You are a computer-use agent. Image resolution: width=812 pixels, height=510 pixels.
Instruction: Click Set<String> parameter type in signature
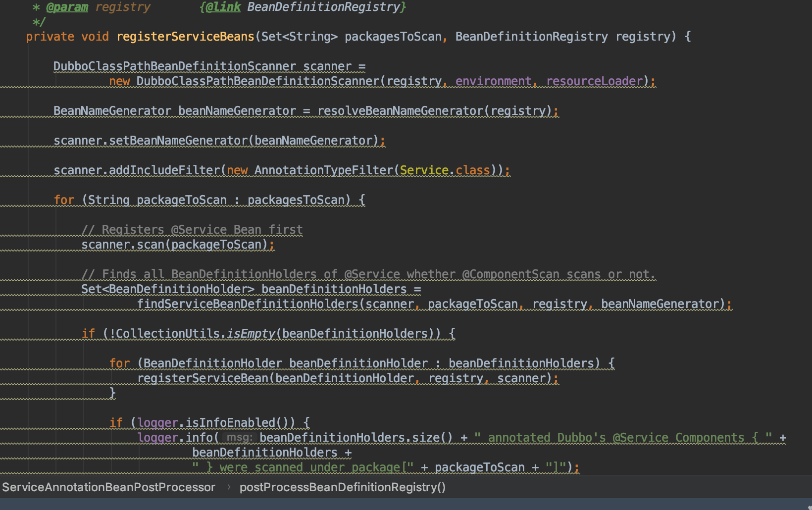click(300, 37)
